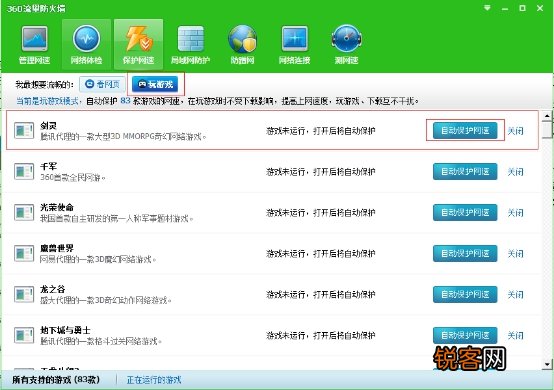Viewport: 554px width, 390px height.
Task: Click the scrollbar down arrow
Action: [547, 364]
